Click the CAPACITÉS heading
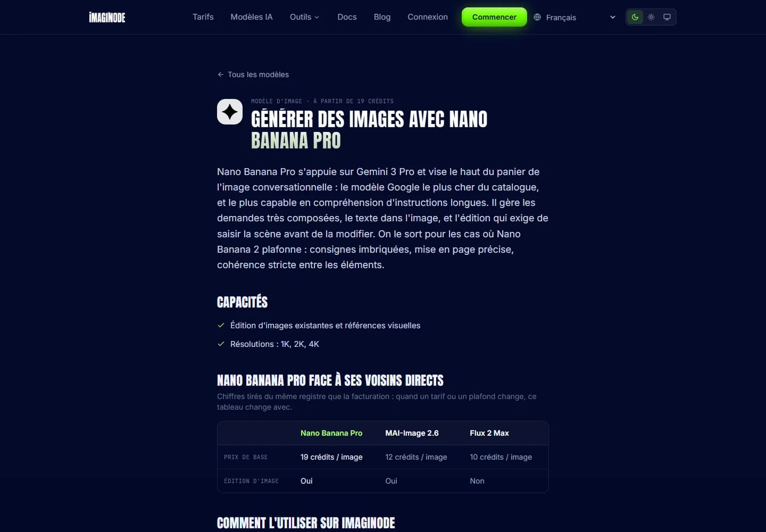 point(242,302)
